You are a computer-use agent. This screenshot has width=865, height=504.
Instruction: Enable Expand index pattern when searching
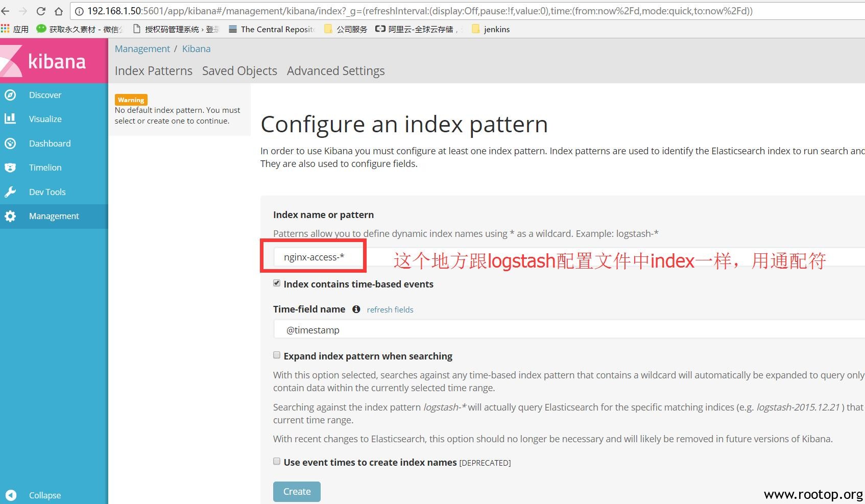(x=277, y=355)
